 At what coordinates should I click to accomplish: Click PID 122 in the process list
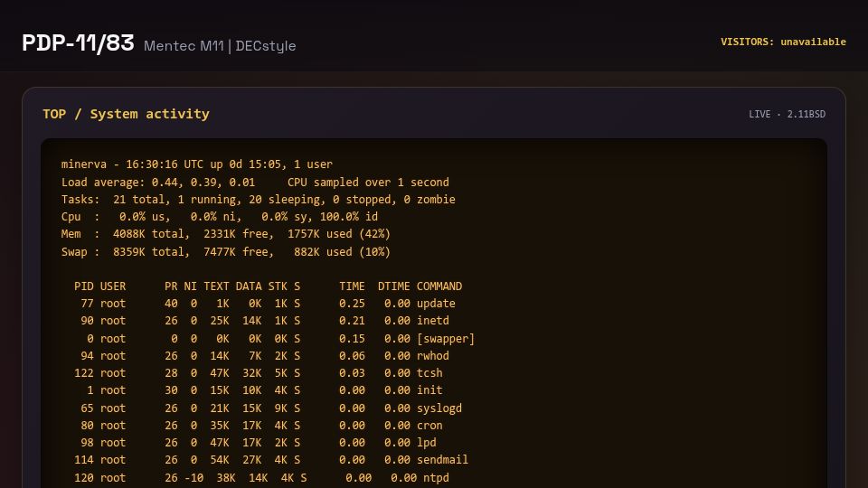tap(84, 373)
